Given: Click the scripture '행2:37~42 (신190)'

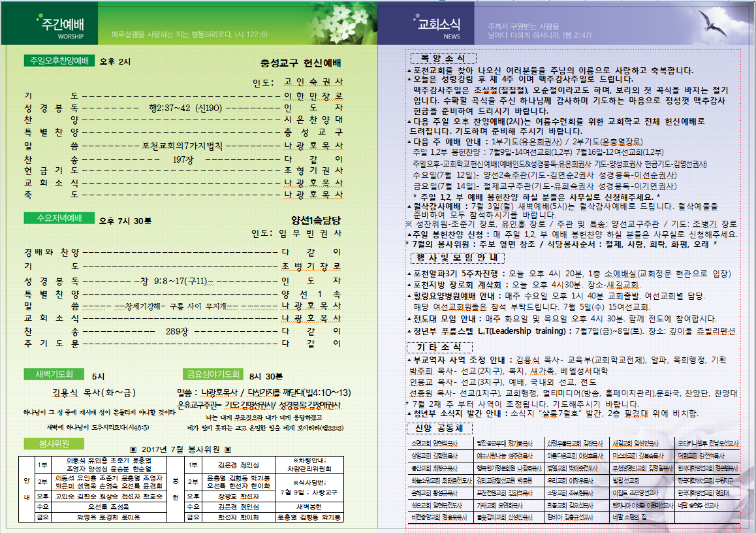Looking at the screenshot, I should click(x=185, y=108).
